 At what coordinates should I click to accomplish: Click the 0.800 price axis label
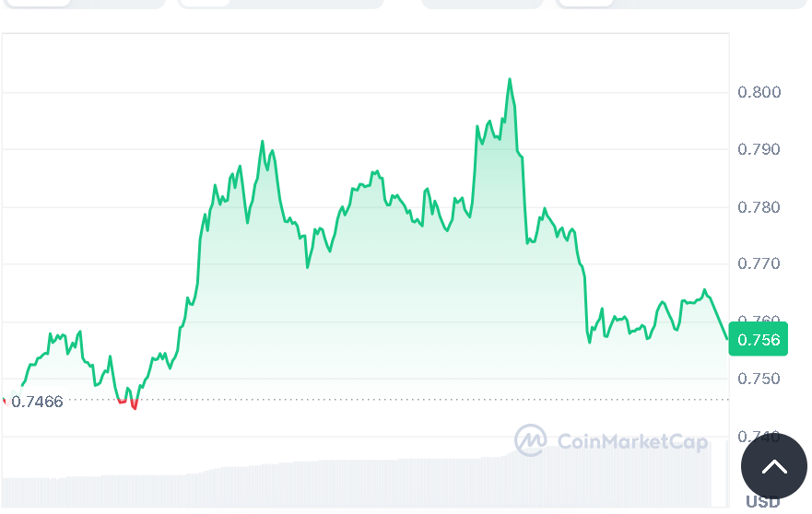click(x=759, y=92)
